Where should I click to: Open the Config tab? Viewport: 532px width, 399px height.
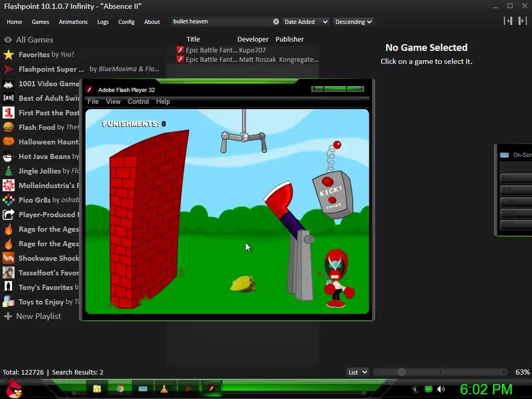[x=126, y=22]
